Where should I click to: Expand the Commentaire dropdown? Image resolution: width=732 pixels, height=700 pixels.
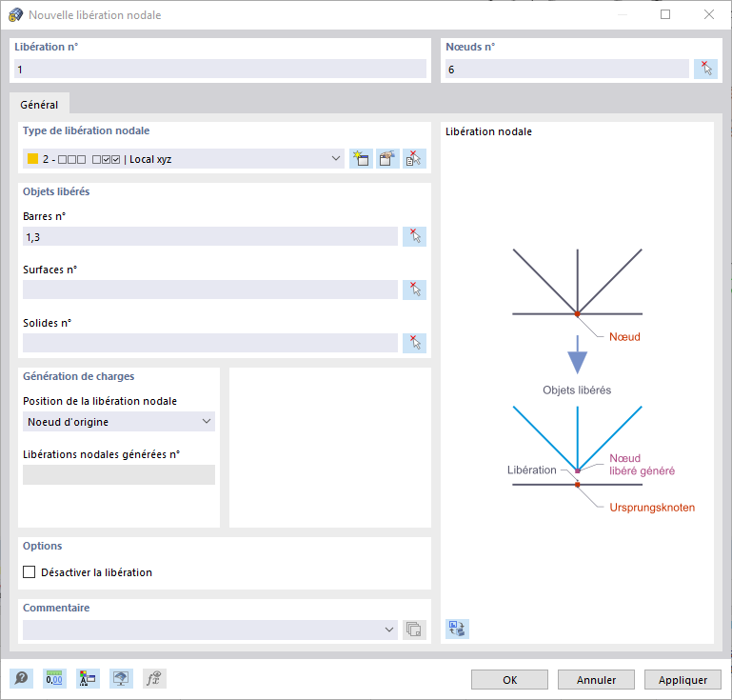210,630
